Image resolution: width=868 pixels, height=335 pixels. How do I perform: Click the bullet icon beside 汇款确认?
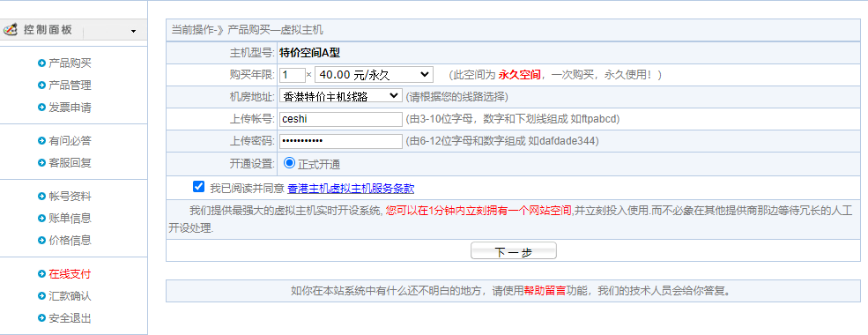click(x=41, y=296)
